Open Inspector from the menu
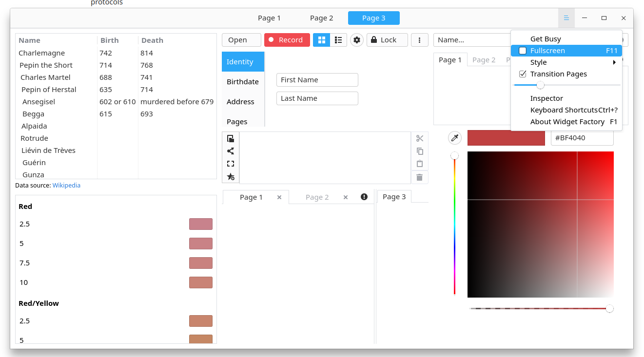This screenshot has width=644, height=357. coord(566,98)
